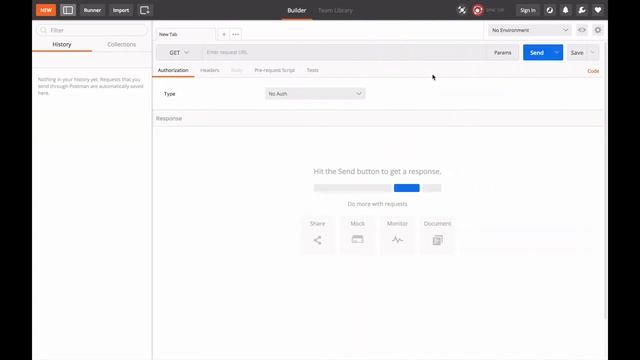The image size is (640, 360).
Task: Toggle the sidebar layout icon
Action: tap(68, 10)
